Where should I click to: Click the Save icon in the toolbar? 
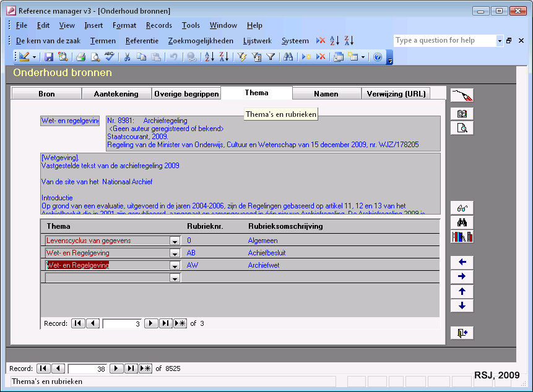tap(49, 57)
